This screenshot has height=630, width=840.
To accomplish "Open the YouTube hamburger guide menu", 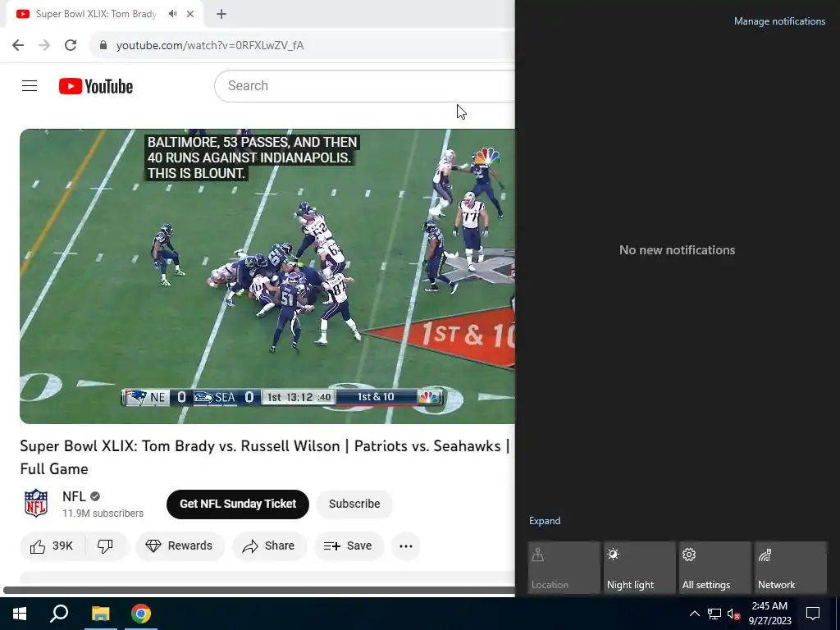I will 30,85.
